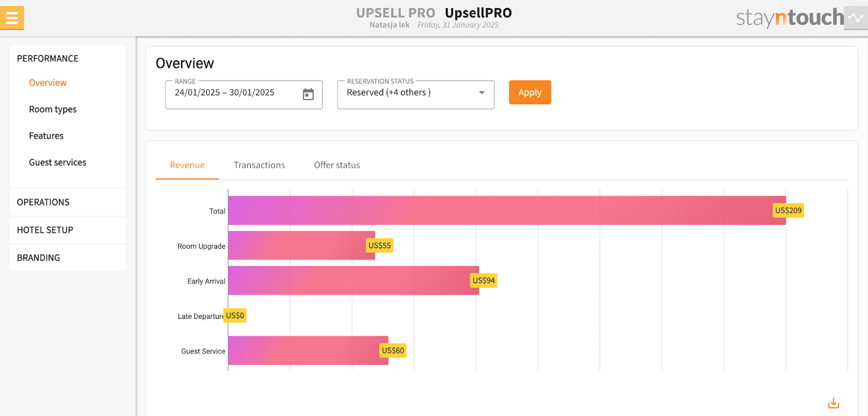The width and height of the screenshot is (868, 416).
Task: Expand the OPERATIONS section
Action: (68, 203)
